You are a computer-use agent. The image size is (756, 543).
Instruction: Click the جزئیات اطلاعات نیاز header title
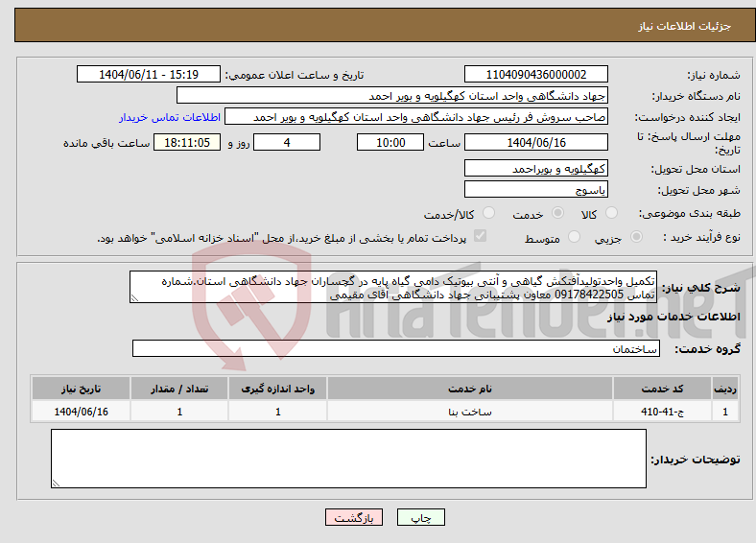coord(684,26)
